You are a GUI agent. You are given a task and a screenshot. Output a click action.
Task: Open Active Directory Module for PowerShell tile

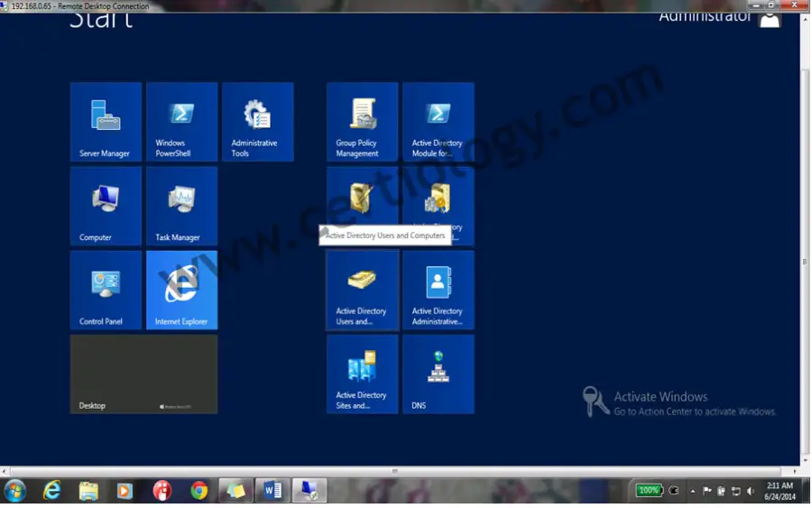pyautogui.click(x=438, y=122)
